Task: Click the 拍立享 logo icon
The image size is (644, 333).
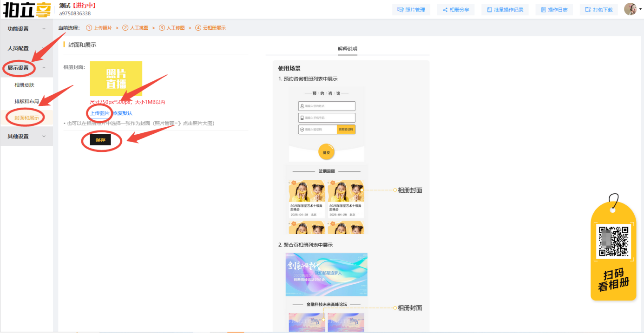Action: 27,10
